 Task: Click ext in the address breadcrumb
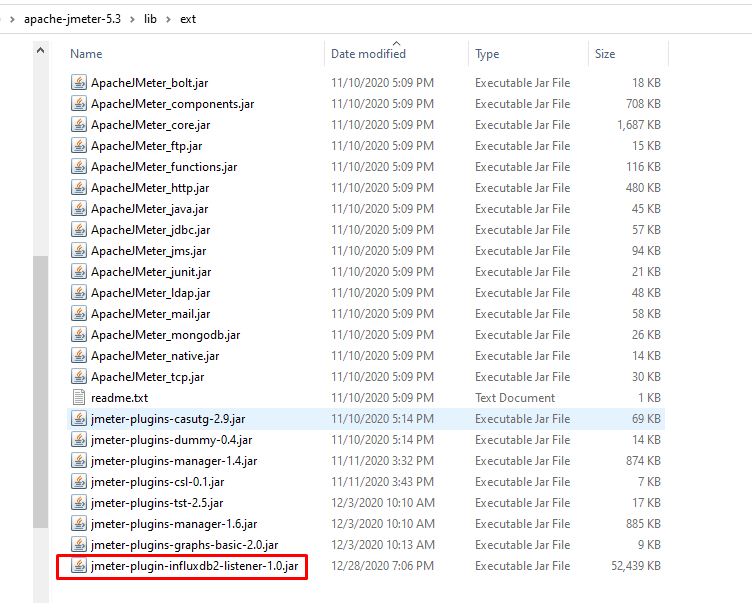188,19
